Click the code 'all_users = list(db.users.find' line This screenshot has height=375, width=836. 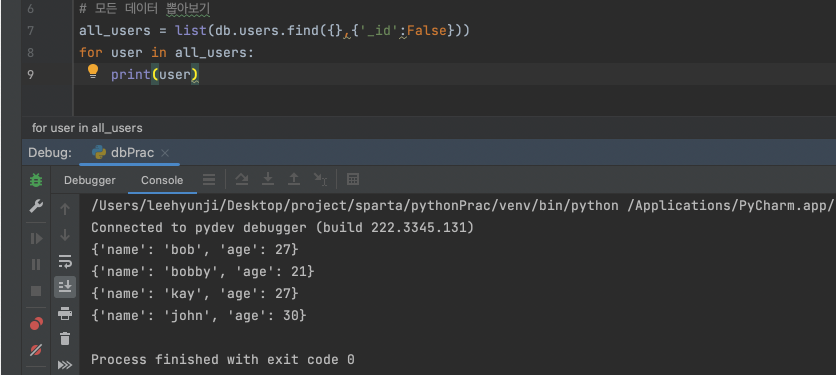coord(274,31)
